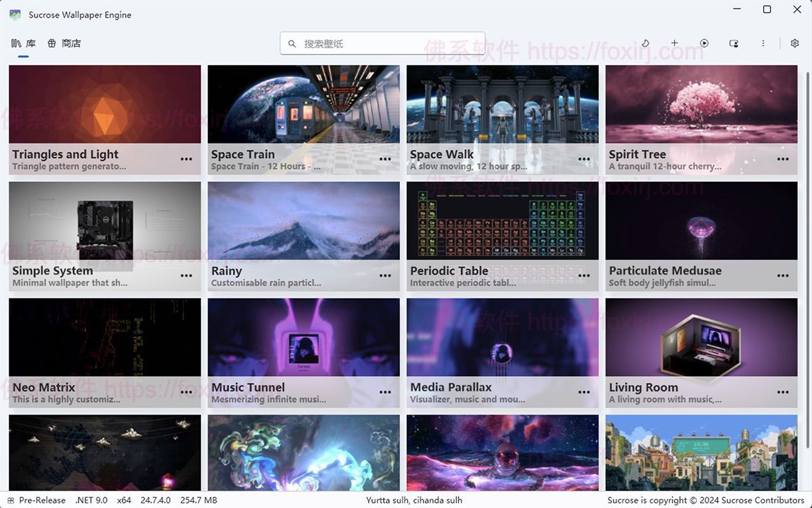Screen dimensions: 812x508
Task: Select the Spirit Tree wallpaper thumbnail
Action: click(x=701, y=104)
